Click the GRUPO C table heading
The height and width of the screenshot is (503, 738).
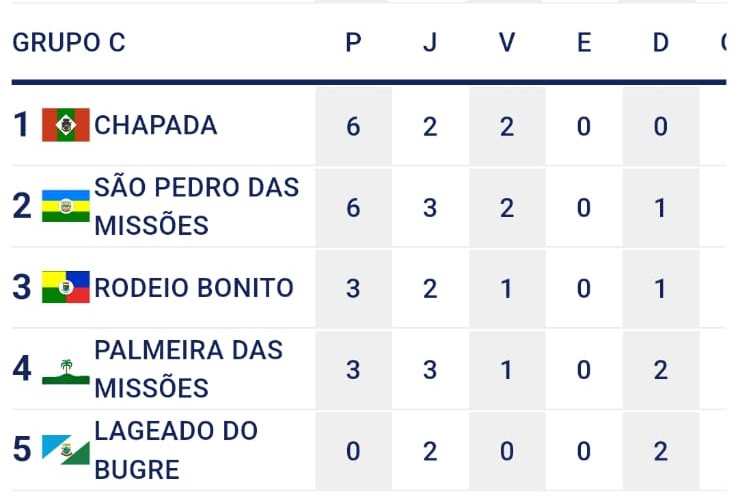pos(69,43)
